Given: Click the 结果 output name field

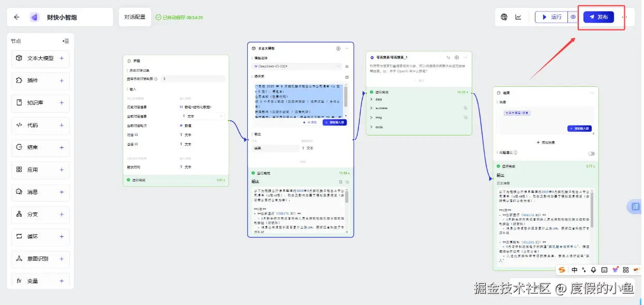Looking at the screenshot, I should [x=275, y=148].
